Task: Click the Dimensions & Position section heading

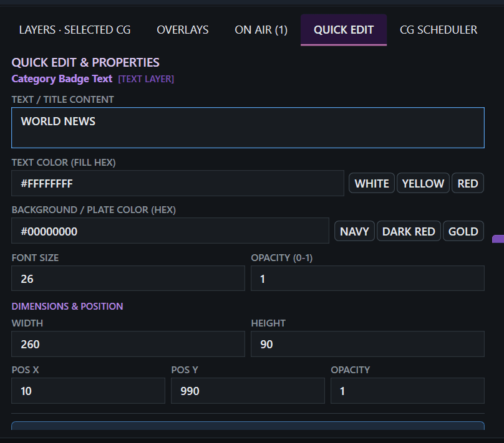Action: 67,307
